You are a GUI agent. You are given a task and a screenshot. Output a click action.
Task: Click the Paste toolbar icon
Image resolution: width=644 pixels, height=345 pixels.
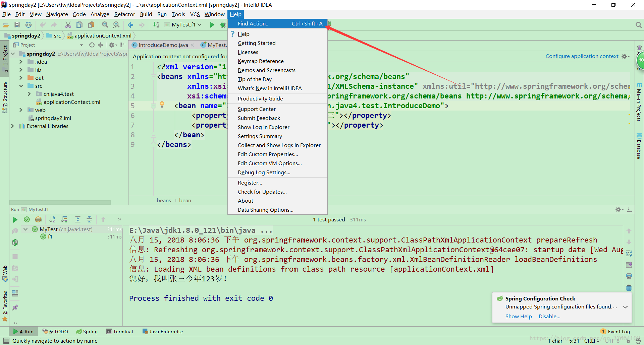pyautogui.click(x=91, y=25)
